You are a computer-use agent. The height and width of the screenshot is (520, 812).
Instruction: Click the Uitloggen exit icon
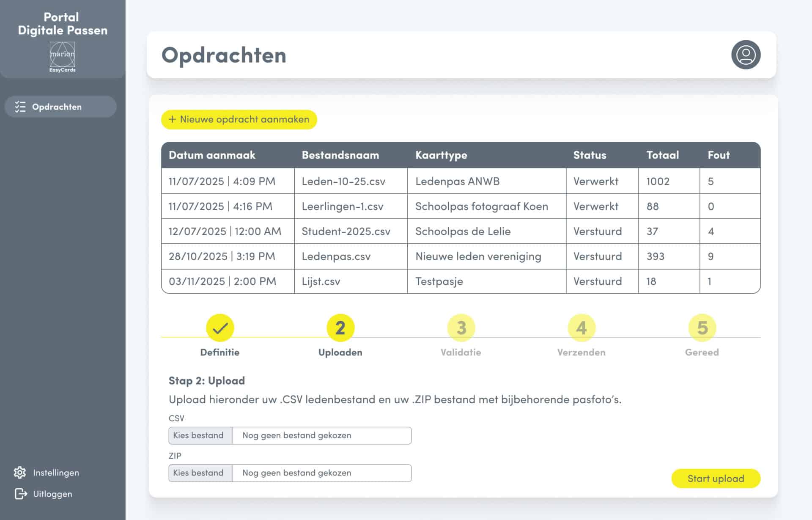point(21,494)
